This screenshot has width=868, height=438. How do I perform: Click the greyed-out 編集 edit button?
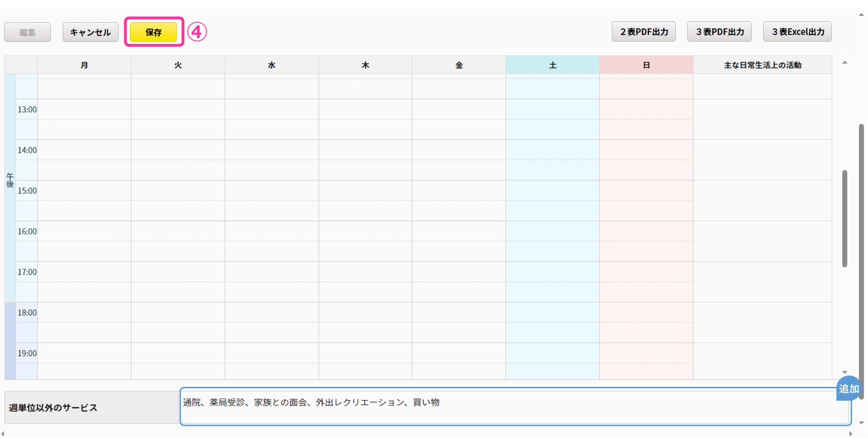click(x=28, y=32)
